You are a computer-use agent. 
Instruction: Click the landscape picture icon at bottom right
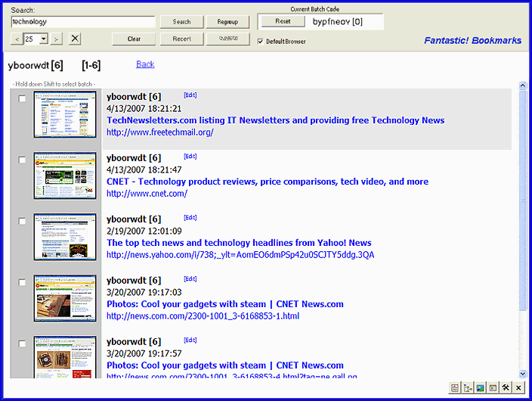click(479, 388)
